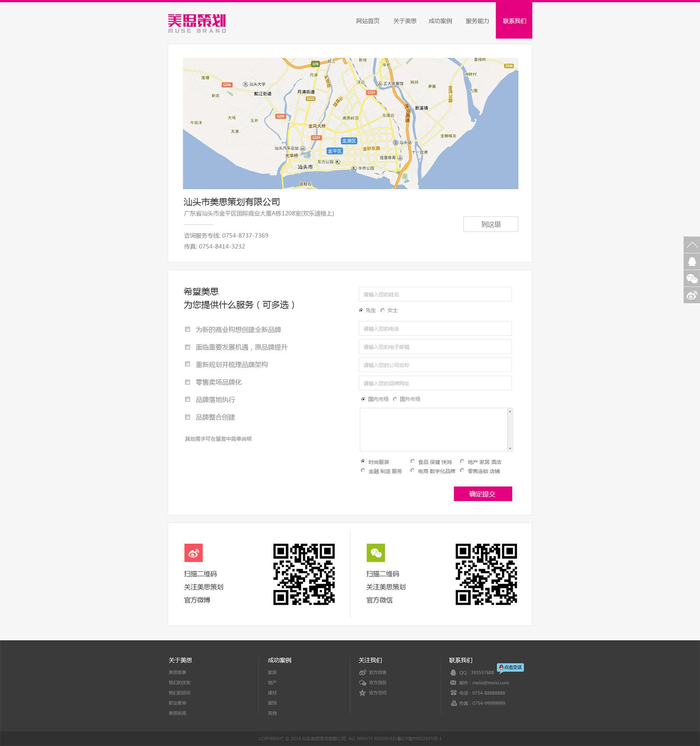700x746 pixels.
Task: Click the name input field 请输入您的姓名
Action: (435, 294)
